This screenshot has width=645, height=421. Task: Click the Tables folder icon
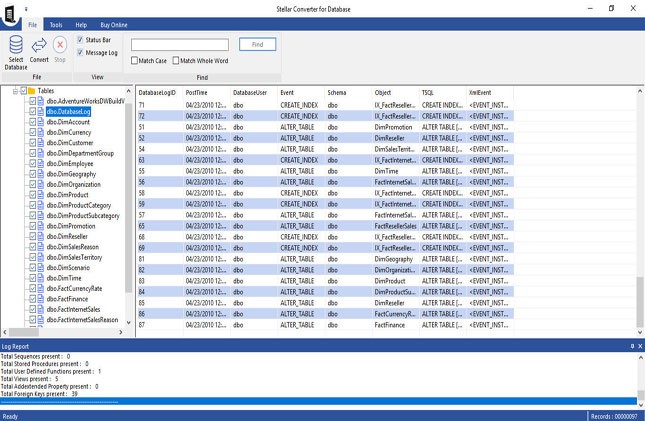(31, 91)
